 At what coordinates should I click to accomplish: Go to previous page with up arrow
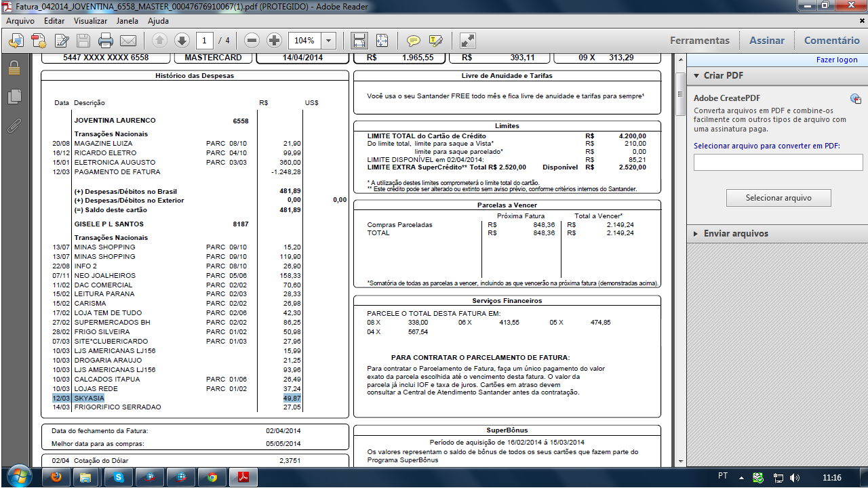pyautogui.click(x=159, y=41)
